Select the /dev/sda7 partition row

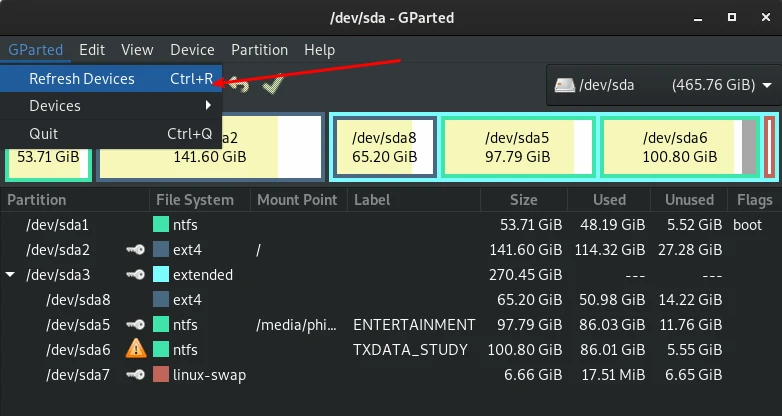[391, 375]
